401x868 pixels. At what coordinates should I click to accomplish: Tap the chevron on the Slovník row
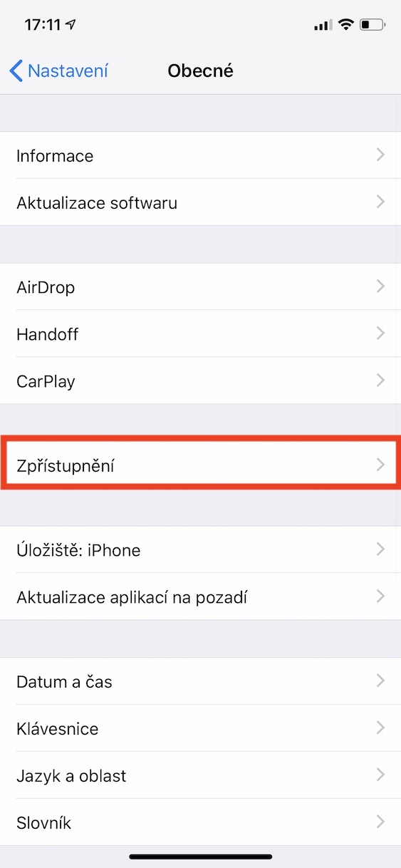pos(380,822)
